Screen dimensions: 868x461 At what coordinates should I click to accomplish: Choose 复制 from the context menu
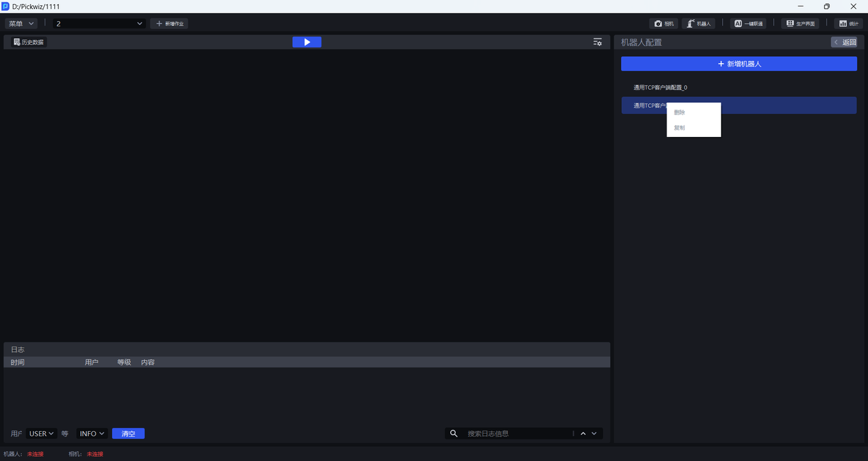[680, 128]
